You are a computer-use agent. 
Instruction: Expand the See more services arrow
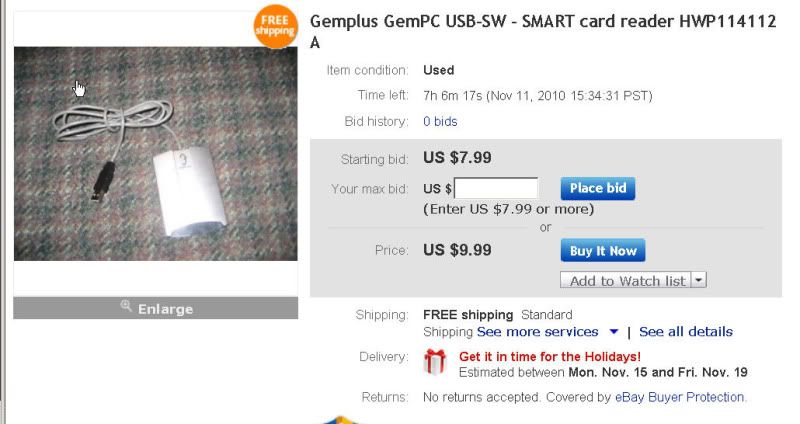tap(613, 332)
